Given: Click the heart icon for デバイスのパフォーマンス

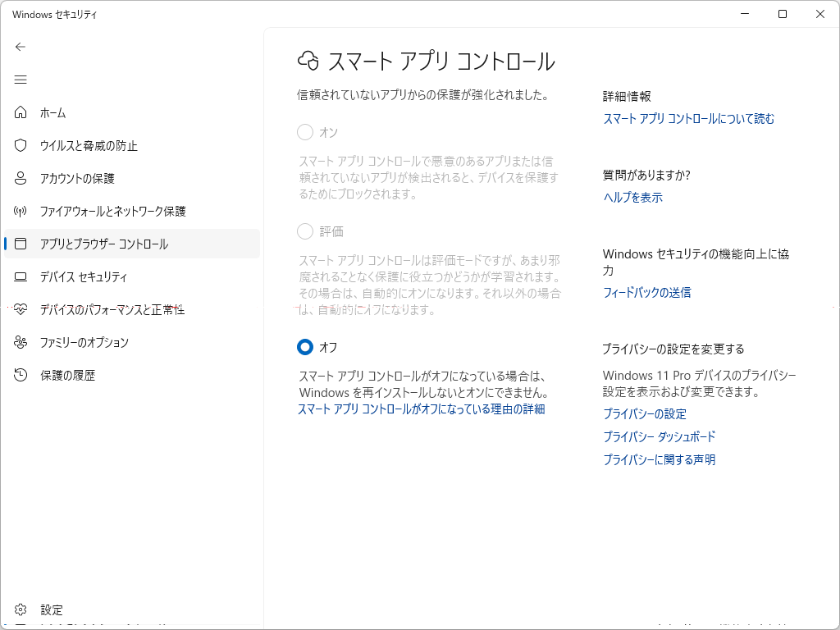Looking at the screenshot, I should (x=21, y=309).
